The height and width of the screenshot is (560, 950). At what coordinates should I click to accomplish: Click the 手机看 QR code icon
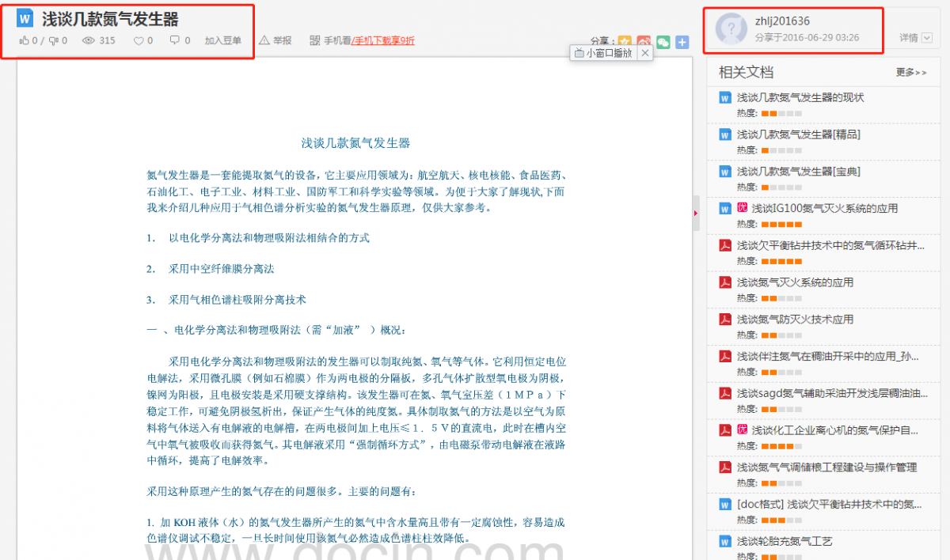point(315,40)
